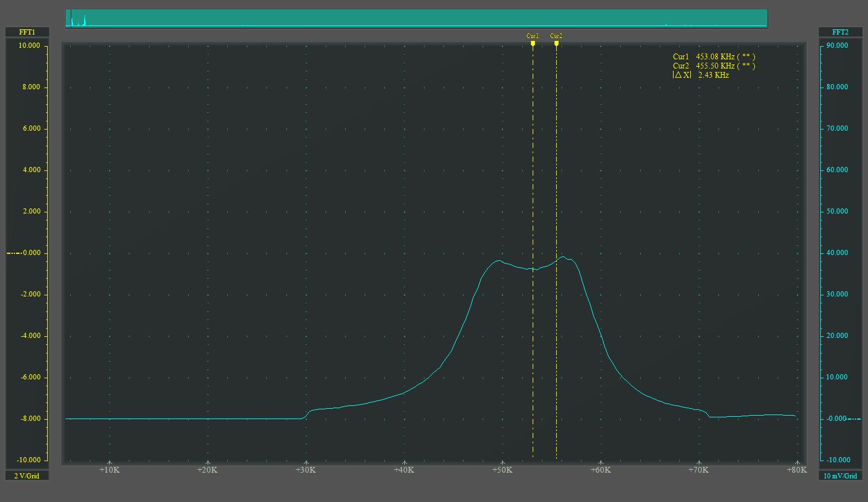Click the +30K frequency axis tick
Image resolution: width=868 pixels, height=502 pixels.
[305, 470]
